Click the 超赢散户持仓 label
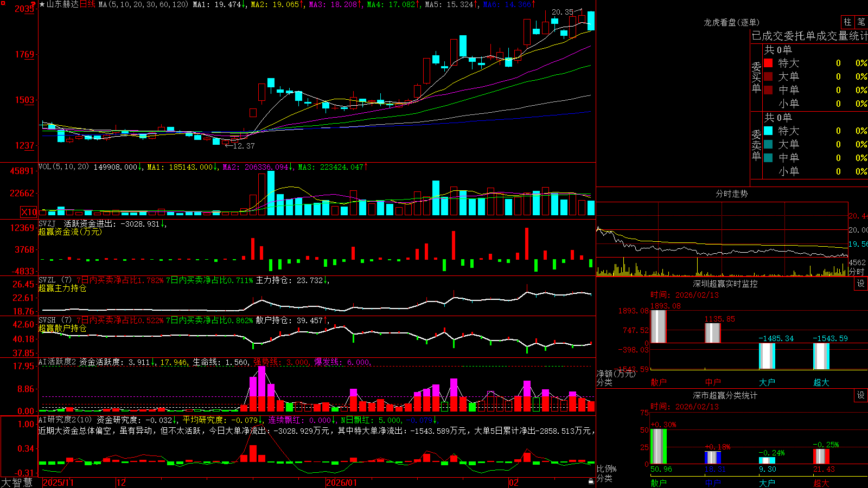Screen dimensions: 868x488 (x=62, y=328)
